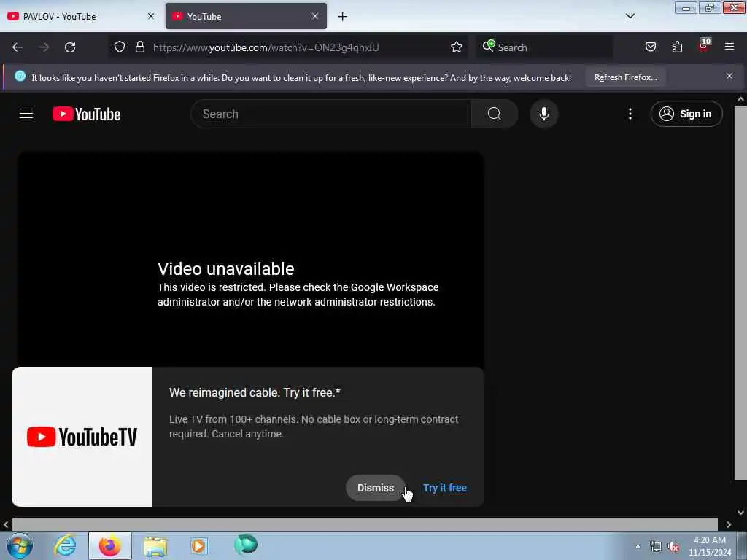Close the active YouTube tab
Viewport: 747px width, 560px height.
315,16
